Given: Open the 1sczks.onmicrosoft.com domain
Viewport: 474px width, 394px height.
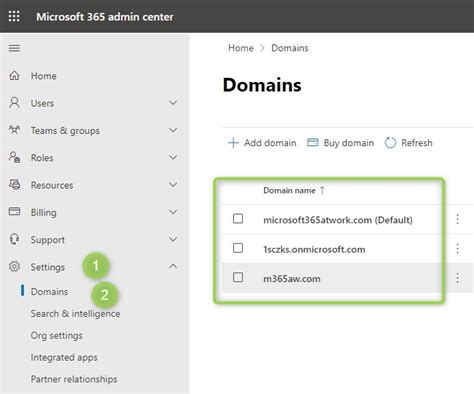Looking at the screenshot, I should 314,249.
